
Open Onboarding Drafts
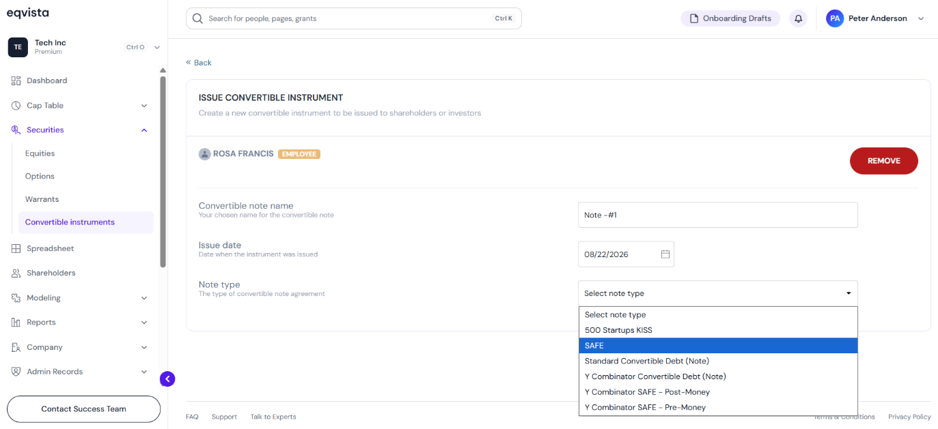tap(730, 19)
